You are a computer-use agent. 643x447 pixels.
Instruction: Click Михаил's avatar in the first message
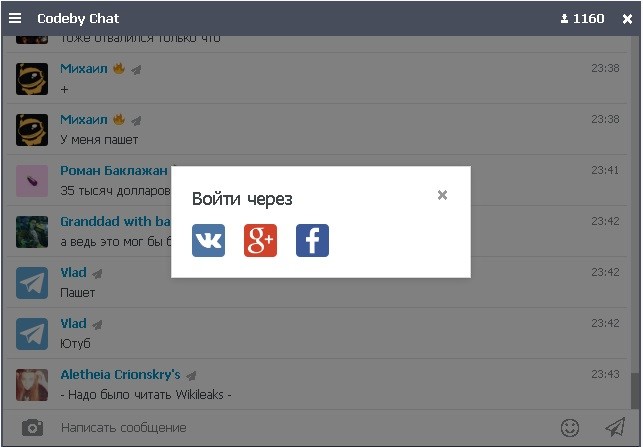tap(32, 79)
